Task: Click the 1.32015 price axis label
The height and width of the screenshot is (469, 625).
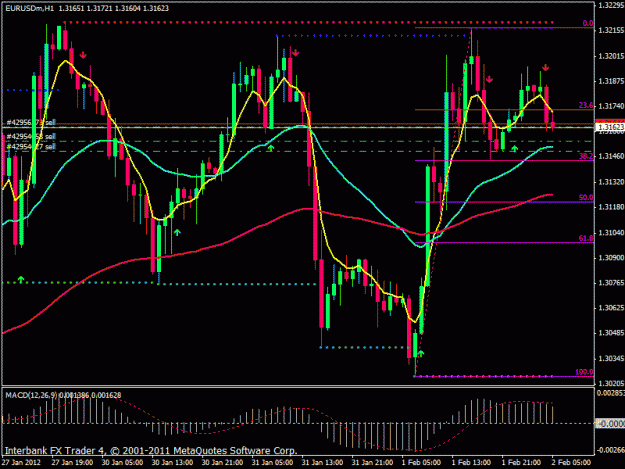Action: [x=611, y=56]
